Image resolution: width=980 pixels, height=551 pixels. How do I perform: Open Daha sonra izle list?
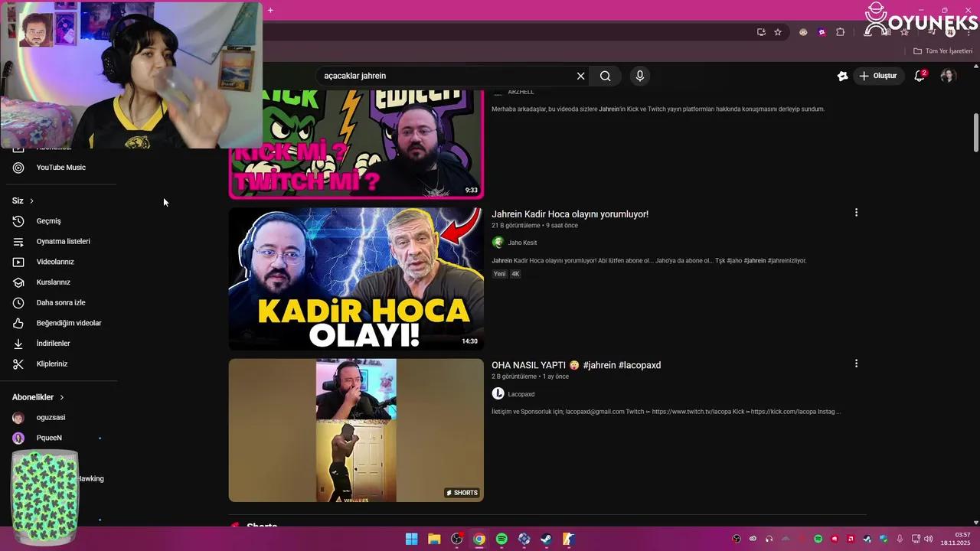[61, 302]
